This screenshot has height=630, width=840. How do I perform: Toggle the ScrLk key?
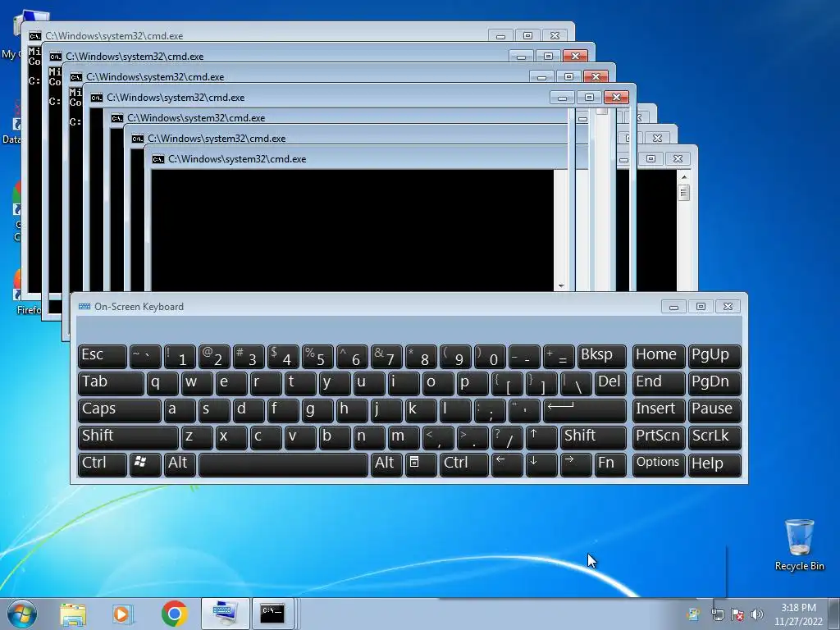point(714,437)
